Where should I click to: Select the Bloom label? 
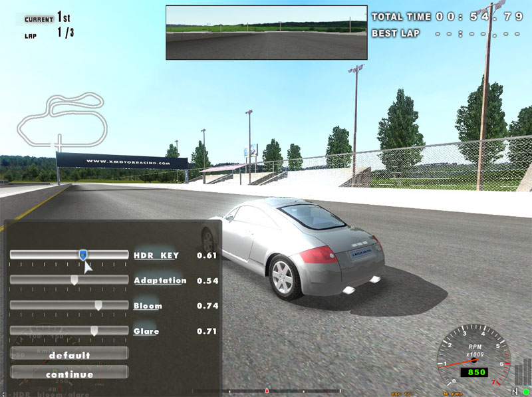point(148,306)
